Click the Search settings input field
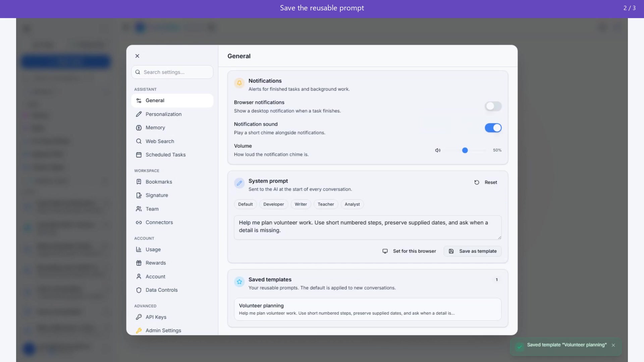Image resolution: width=644 pixels, height=362 pixels. tap(172, 72)
